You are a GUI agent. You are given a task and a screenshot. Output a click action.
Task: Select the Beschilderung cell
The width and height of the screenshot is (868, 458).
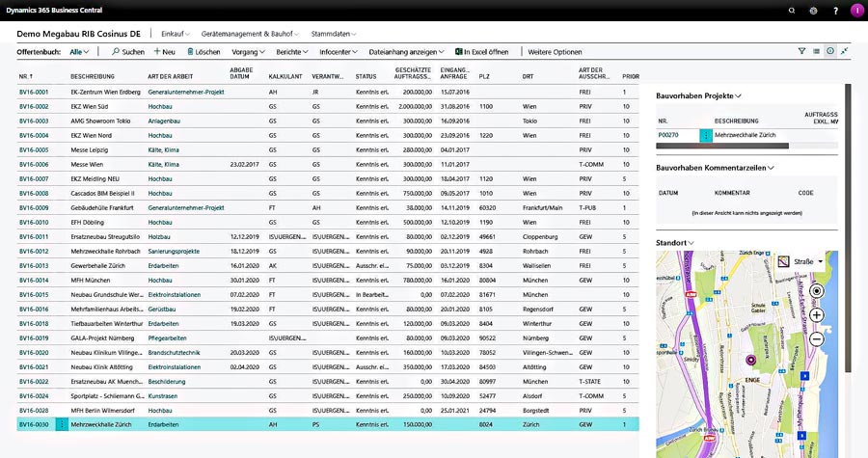(167, 381)
